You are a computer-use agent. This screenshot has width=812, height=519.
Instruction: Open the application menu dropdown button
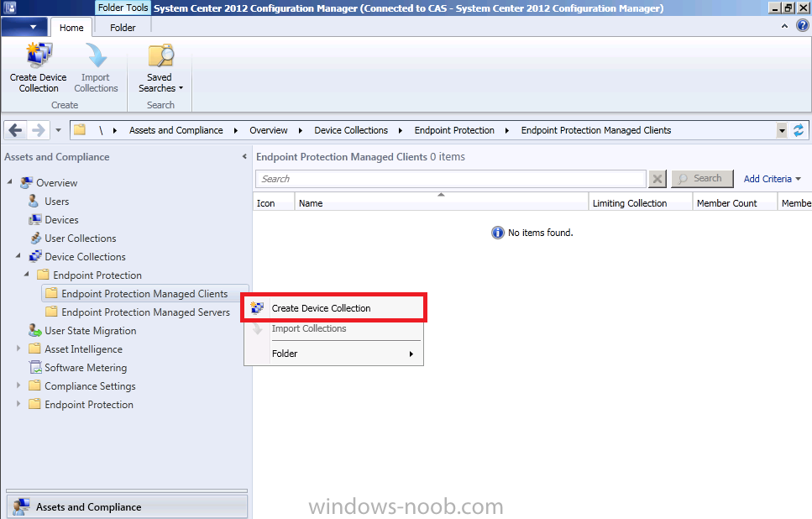point(25,26)
